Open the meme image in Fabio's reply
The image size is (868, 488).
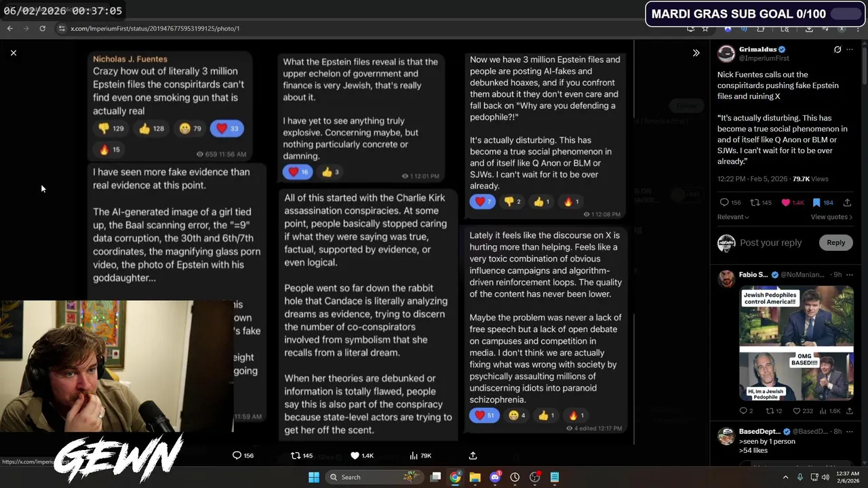coord(796,343)
